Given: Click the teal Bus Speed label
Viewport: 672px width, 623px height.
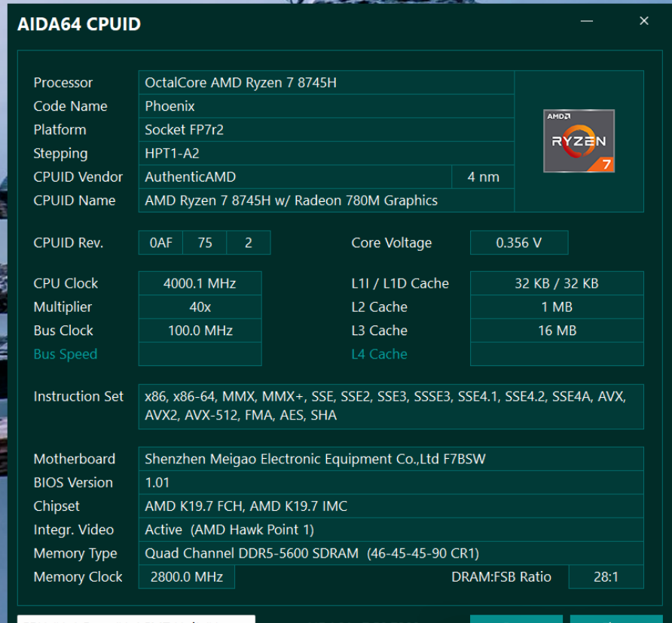Looking at the screenshot, I should point(66,354).
